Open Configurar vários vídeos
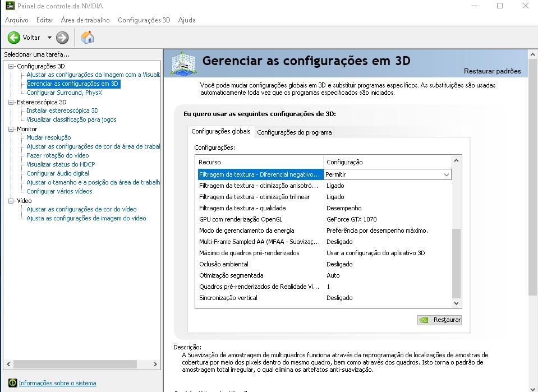 (59, 191)
